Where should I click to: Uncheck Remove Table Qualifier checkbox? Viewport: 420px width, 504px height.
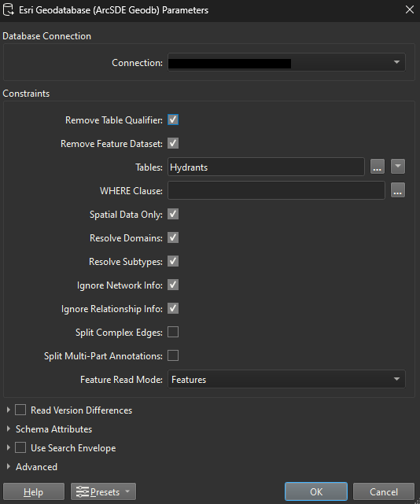coord(173,120)
